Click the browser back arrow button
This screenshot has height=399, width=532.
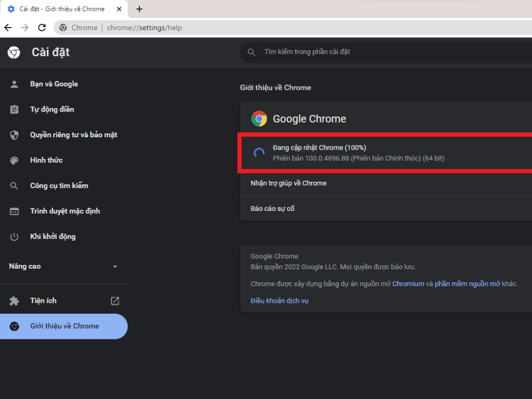click(x=8, y=28)
